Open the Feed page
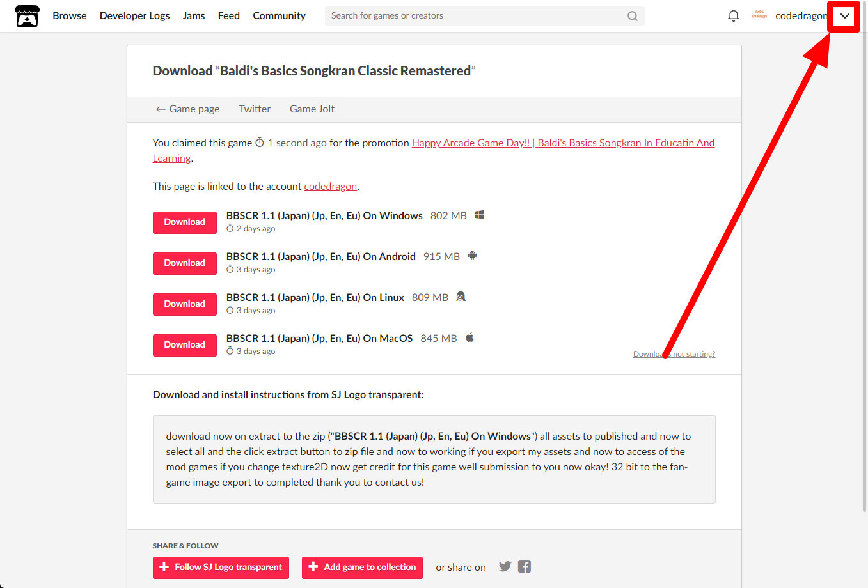868x588 pixels. pyautogui.click(x=229, y=16)
